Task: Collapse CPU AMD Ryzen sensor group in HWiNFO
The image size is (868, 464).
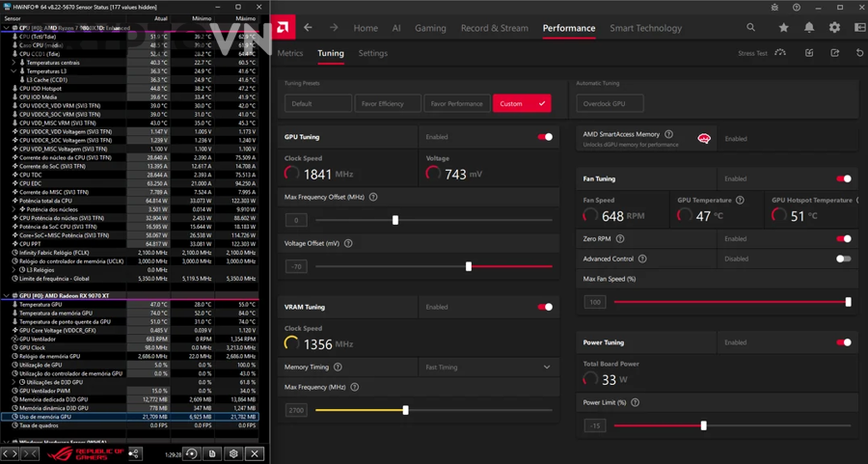Action: click(x=6, y=28)
